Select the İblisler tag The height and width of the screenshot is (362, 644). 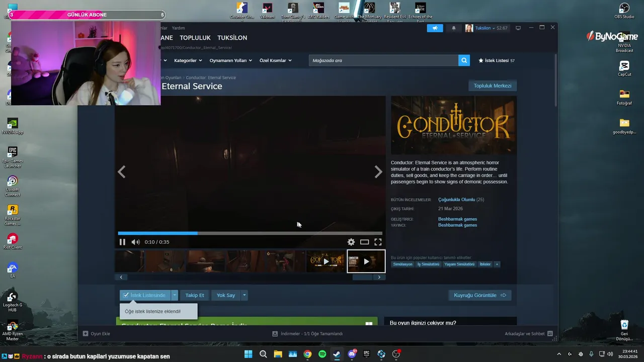click(485, 264)
